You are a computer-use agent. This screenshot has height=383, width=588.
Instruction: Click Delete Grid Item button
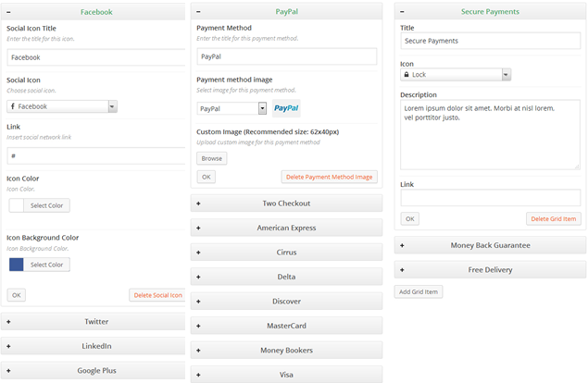click(554, 218)
